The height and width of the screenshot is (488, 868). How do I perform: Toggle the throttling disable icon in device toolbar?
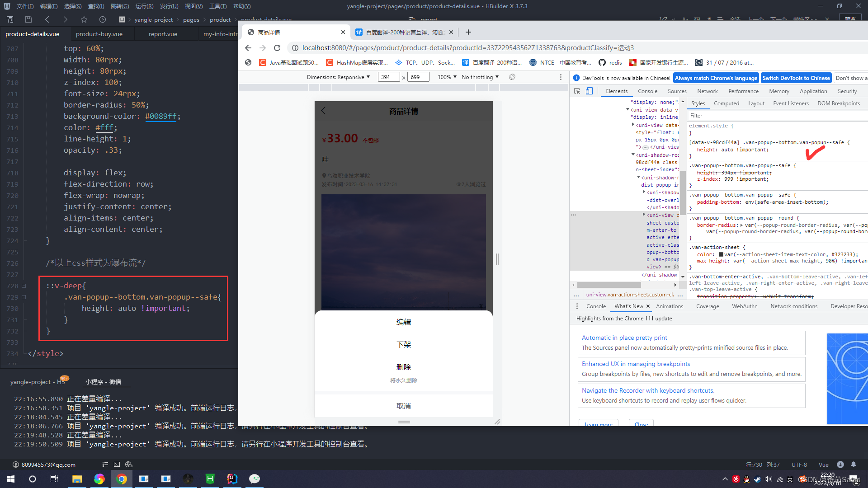(512, 77)
